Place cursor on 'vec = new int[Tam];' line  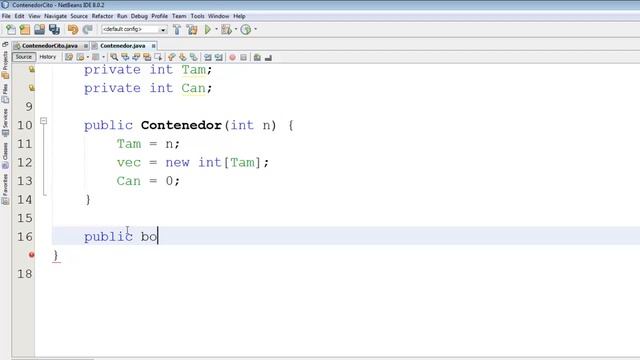[193, 162]
